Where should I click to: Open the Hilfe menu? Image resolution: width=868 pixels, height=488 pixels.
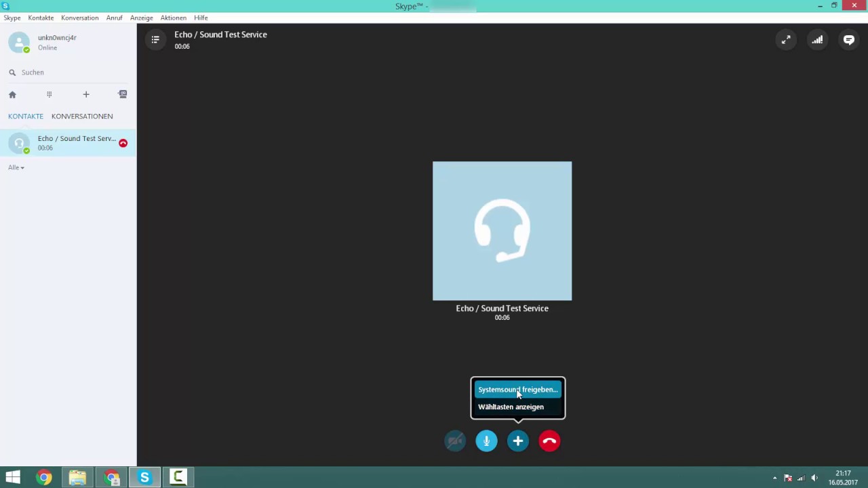(x=201, y=18)
